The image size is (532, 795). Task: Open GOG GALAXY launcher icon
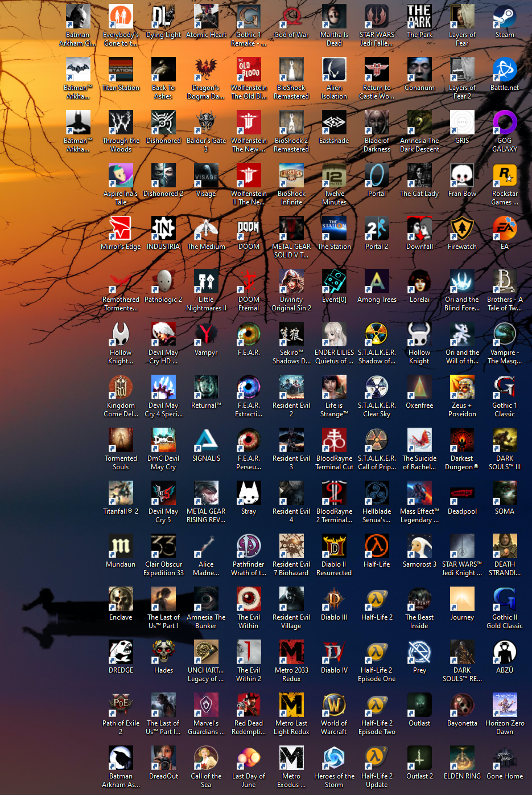click(505, 122)
